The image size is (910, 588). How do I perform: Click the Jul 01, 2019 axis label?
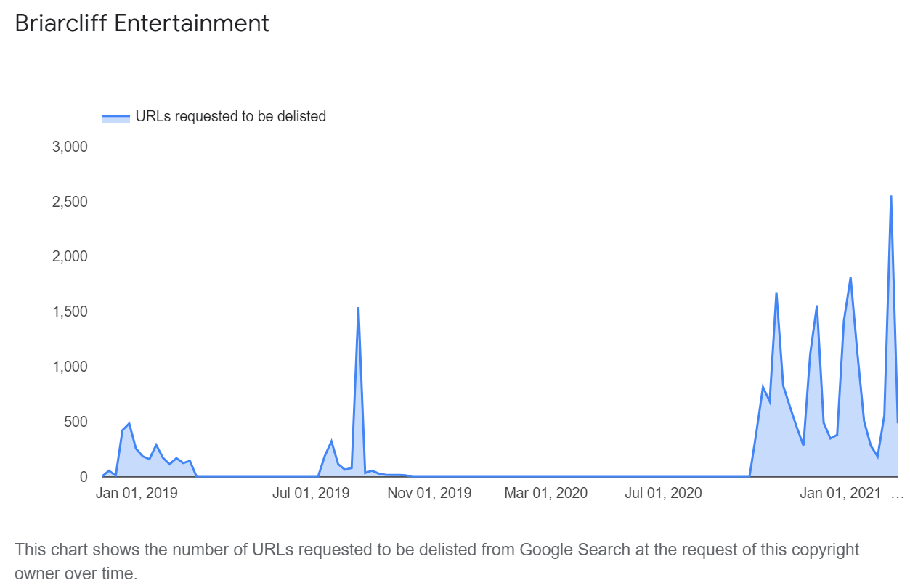coord(311,494)
